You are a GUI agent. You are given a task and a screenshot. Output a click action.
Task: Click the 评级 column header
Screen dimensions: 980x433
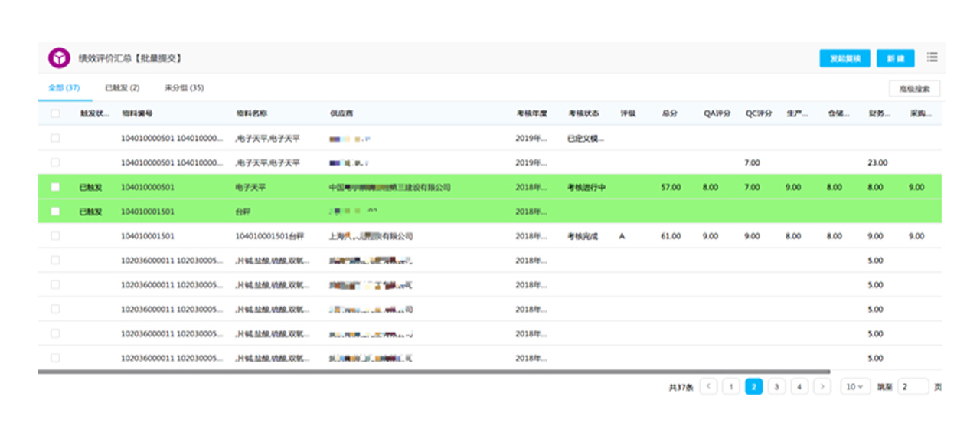point(628,113)
